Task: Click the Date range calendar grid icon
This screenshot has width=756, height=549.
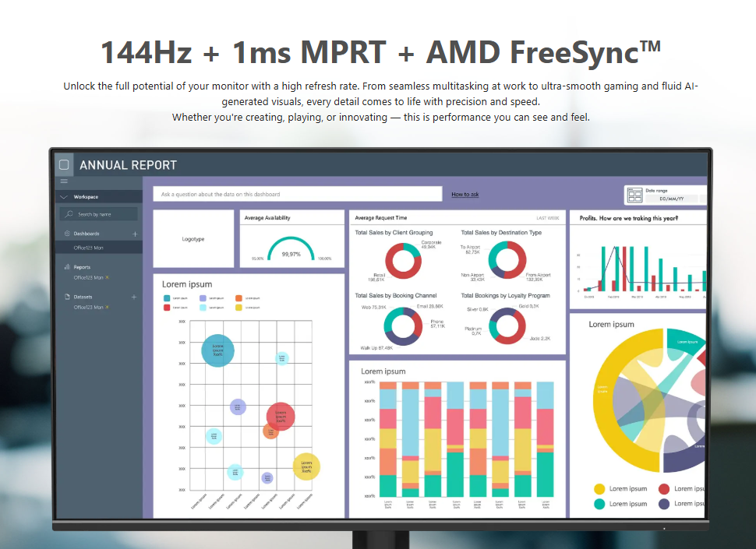Action: [x=634, y=195]
